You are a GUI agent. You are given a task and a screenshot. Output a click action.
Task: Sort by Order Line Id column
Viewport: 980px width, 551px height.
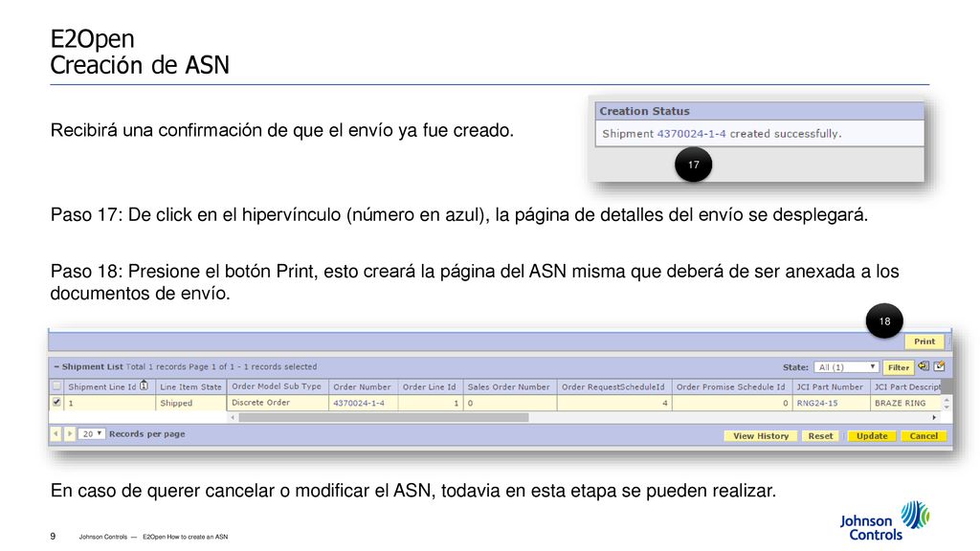click(x=430, y=386)
